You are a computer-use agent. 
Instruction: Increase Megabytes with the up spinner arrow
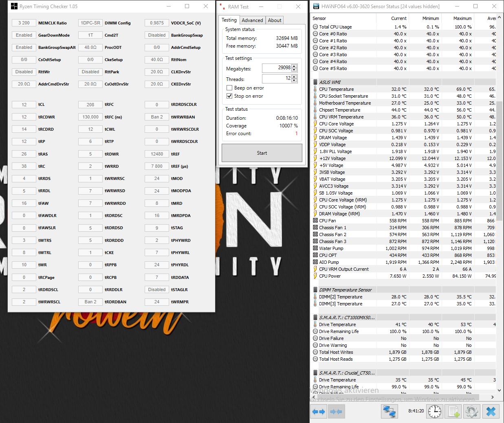(294, 66)
